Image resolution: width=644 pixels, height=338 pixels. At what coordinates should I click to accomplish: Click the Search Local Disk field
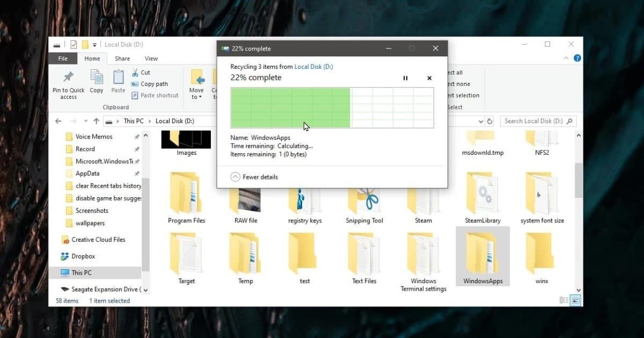click(x=537, y=121)
